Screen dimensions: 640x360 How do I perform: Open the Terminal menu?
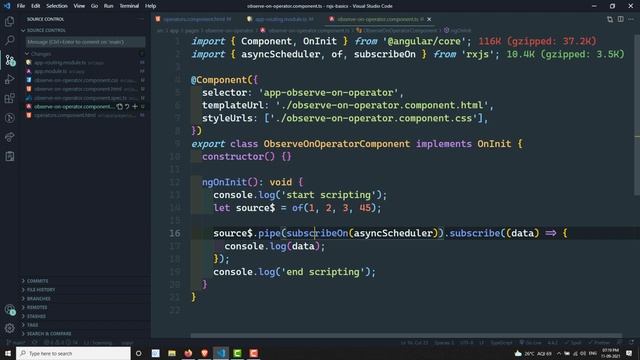129,6
